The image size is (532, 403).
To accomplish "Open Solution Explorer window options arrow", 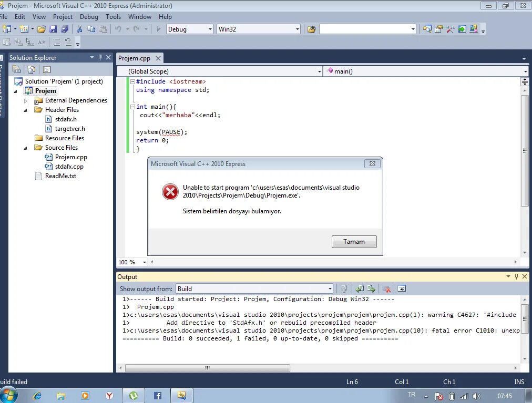I will (91, 57).
